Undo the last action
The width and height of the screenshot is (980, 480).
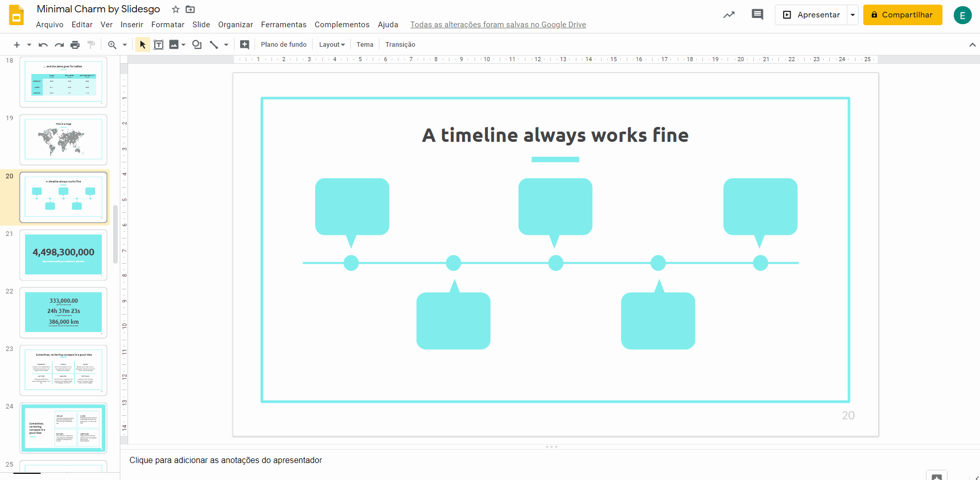click(x=43, y=45)
